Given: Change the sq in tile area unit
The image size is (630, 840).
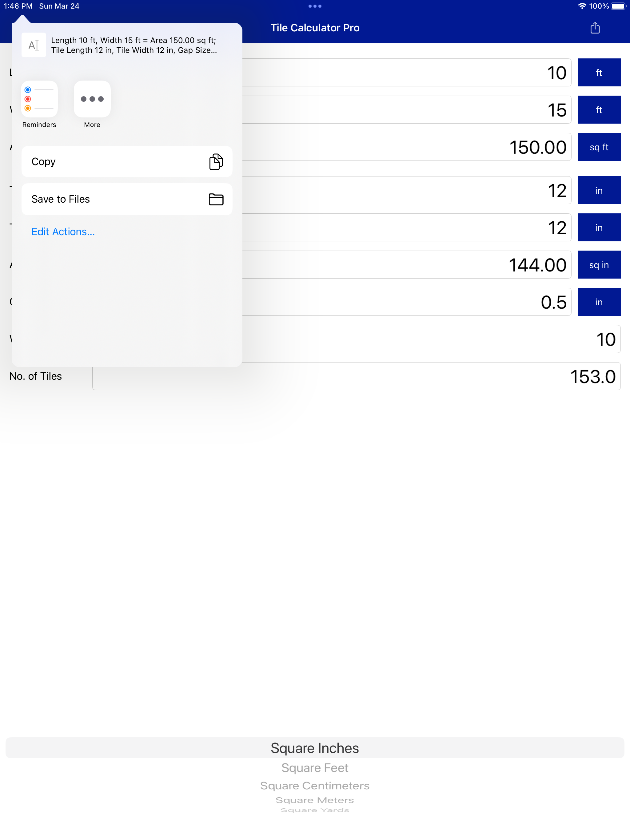Looking at the screenshot, I should coord(599,265).
